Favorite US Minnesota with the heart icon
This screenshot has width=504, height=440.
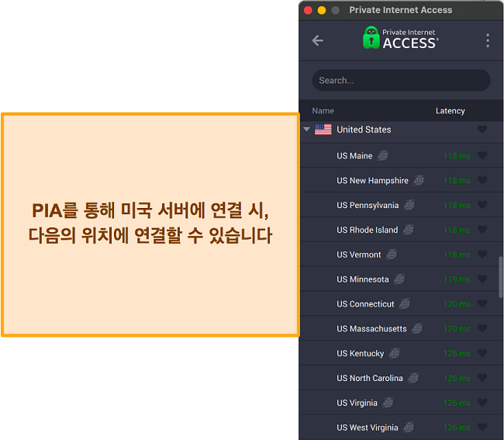pos(482,279)
